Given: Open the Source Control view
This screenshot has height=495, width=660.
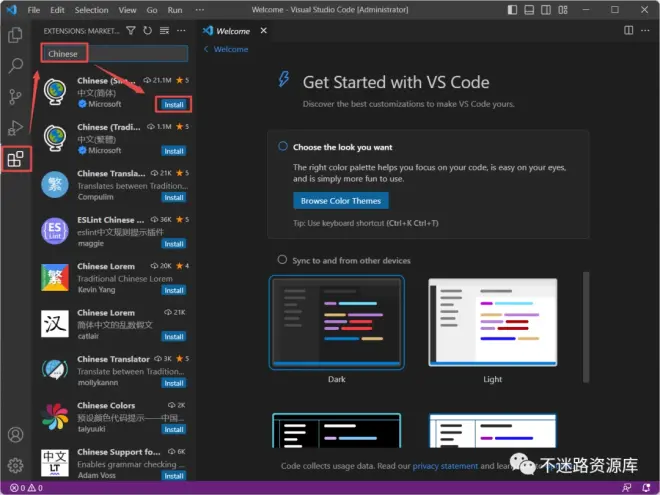Looking at the screenshot, I should (15, 96).
